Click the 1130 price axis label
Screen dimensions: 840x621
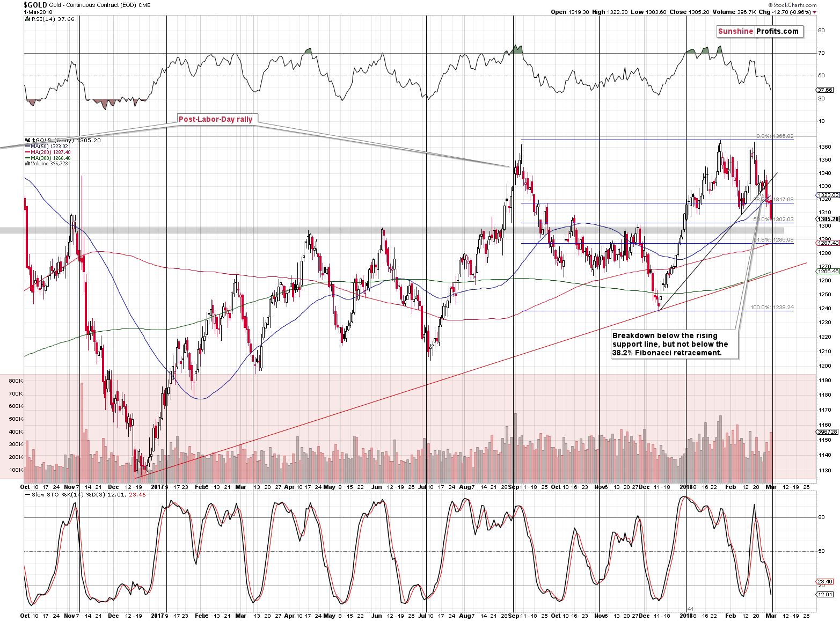[x=826, y=471]
